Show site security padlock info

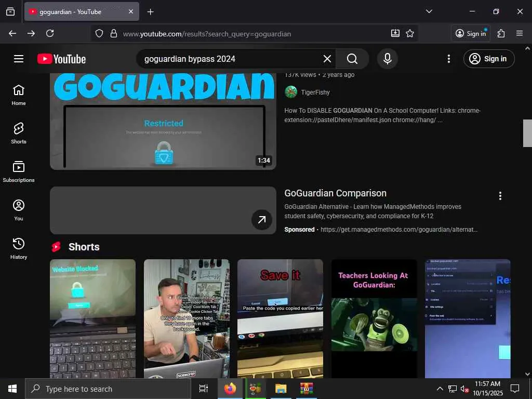[x=114, y=33]
